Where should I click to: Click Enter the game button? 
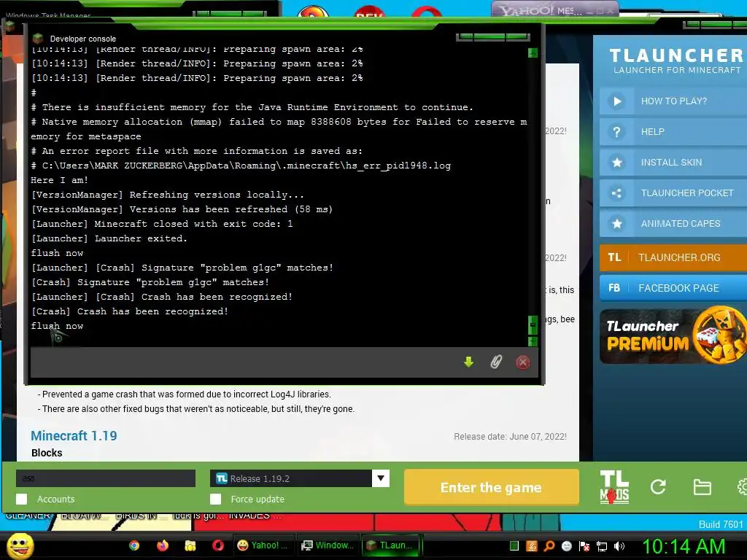(491, 487)
